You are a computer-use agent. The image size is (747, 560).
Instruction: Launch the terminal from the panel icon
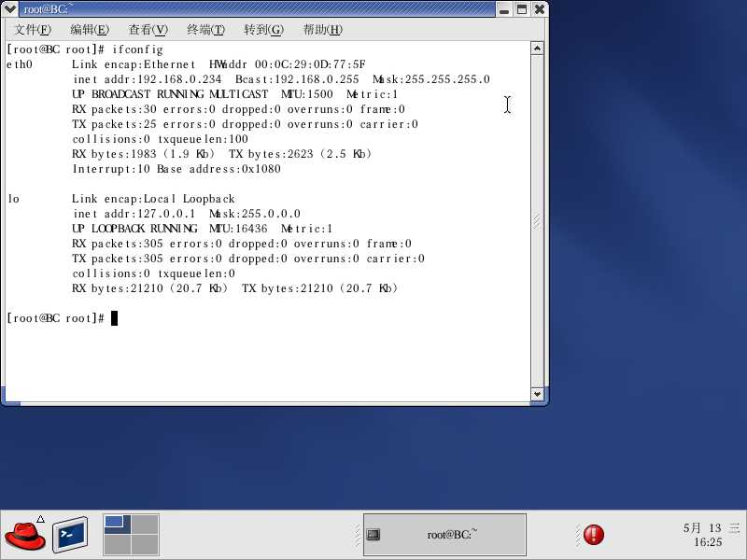click(x=70, y=534)
